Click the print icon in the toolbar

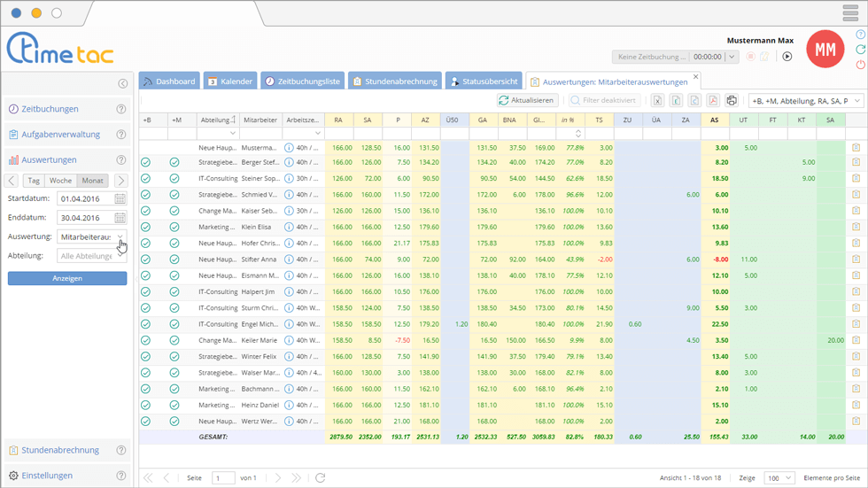(x=732, y=101)
